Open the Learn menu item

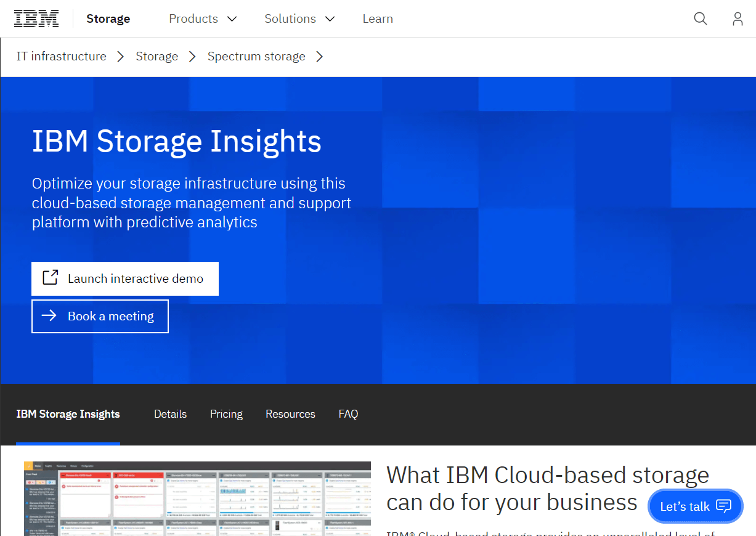tap(378, 18)
